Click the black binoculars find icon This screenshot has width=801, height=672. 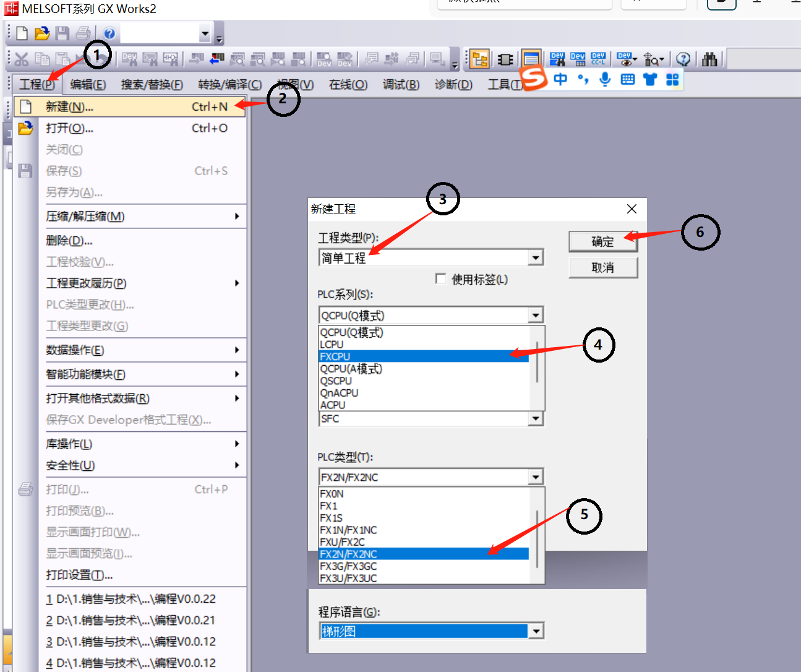tap(709, 59)
